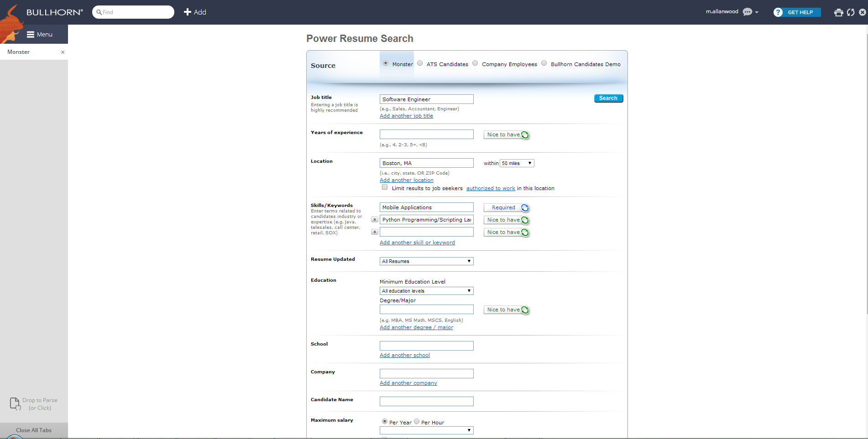Click the question mark help icon
This screenshot has height=439, width=868.
(x=778, y=12)
